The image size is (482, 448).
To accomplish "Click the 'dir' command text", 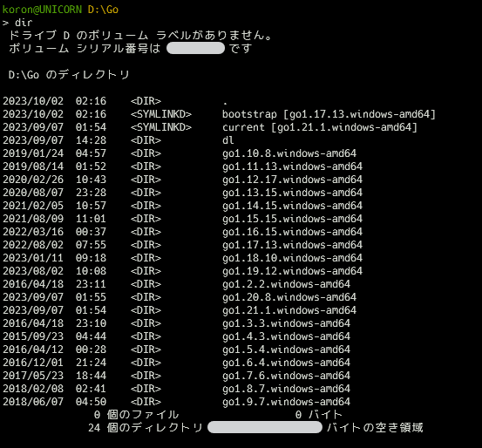I will pos(24,23).
